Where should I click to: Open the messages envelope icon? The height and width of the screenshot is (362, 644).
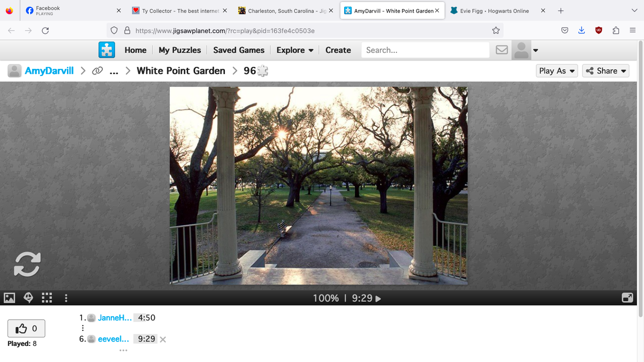tap(501, 50)
